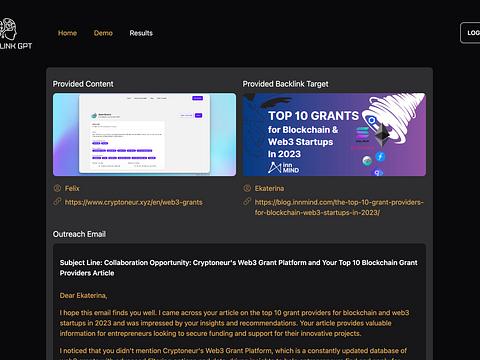This screenshot has width=480, height=360.
Task: Click the Provided Backlink Target heading
Action: point(285,84)
